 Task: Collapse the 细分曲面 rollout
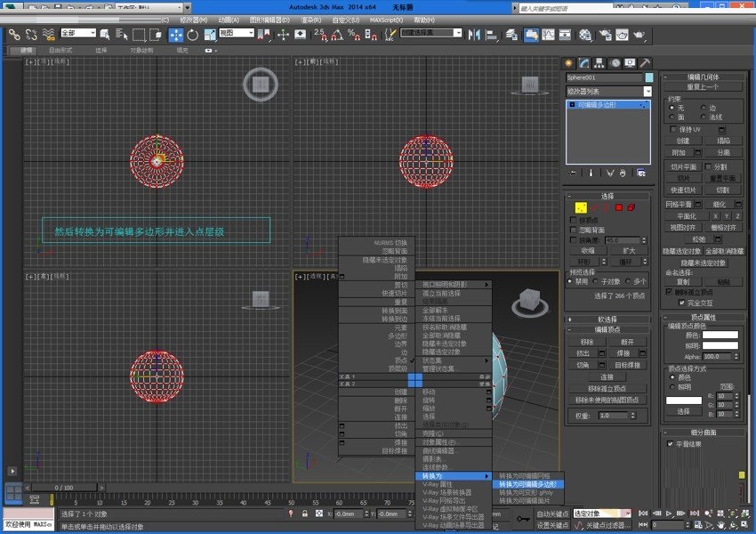pos(703,433)
